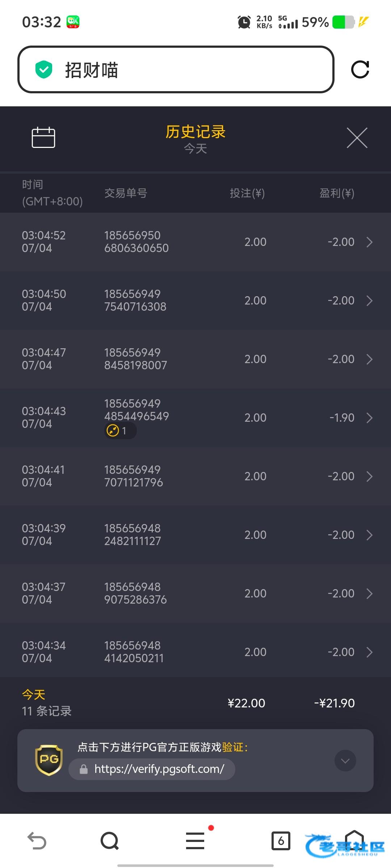The width and height of the screenshot is (391, 868).
Task: Tap the 历史记录 title header
Action: [195, 132]
